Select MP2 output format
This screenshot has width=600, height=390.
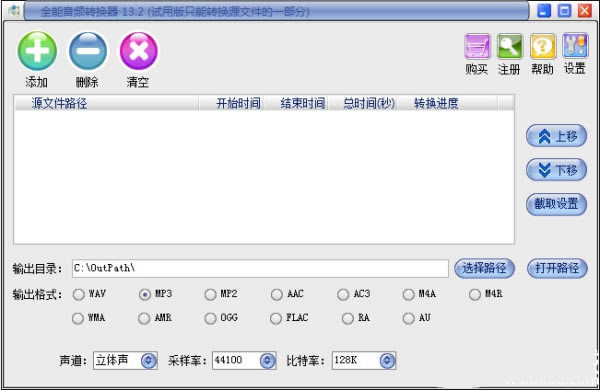coord(210,294)
